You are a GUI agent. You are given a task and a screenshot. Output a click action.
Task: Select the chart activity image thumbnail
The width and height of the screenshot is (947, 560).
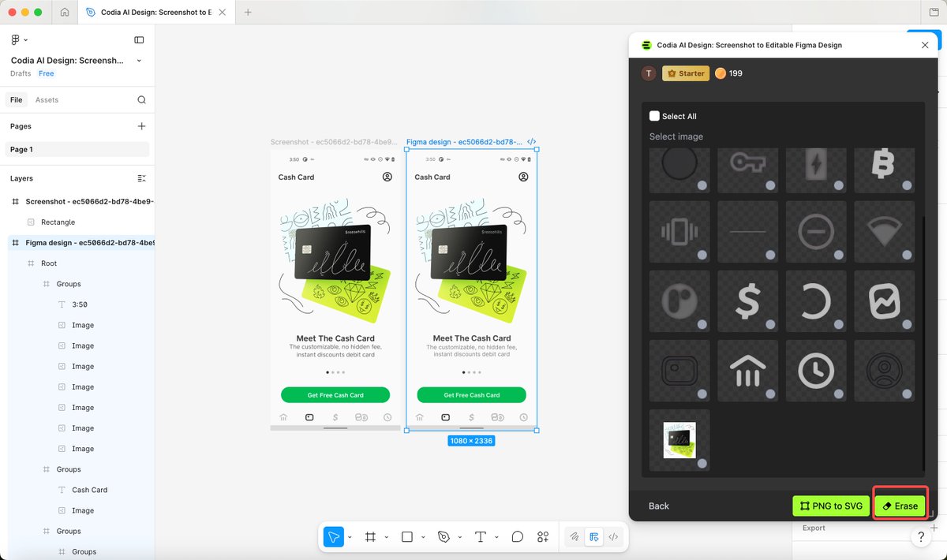tap(885, 301)
